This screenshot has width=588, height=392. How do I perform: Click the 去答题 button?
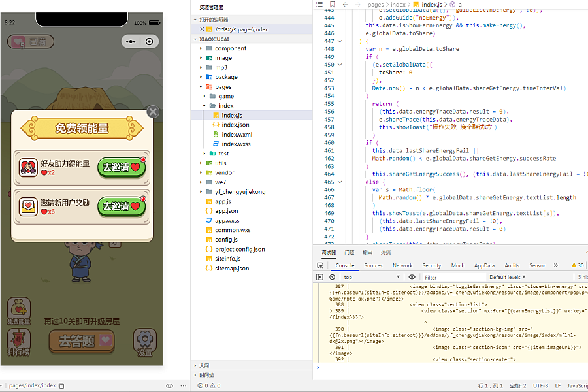82,341
